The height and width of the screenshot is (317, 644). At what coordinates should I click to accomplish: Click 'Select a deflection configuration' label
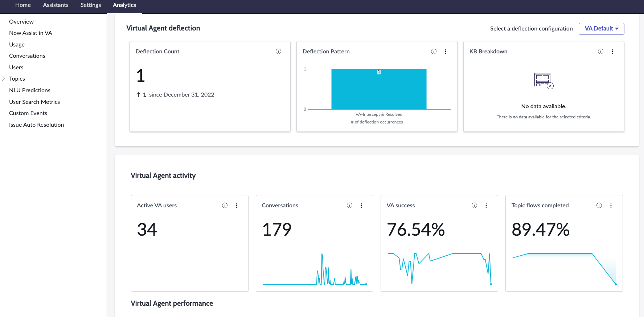(x=532, y=29)
